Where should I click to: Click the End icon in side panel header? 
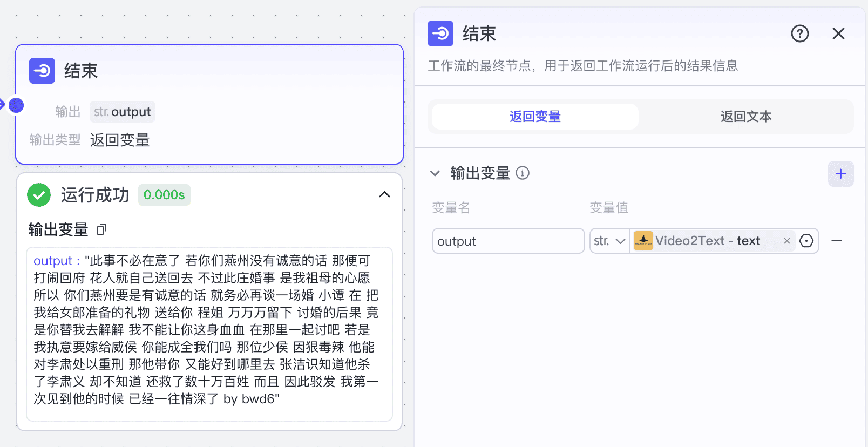pos(440,33)
